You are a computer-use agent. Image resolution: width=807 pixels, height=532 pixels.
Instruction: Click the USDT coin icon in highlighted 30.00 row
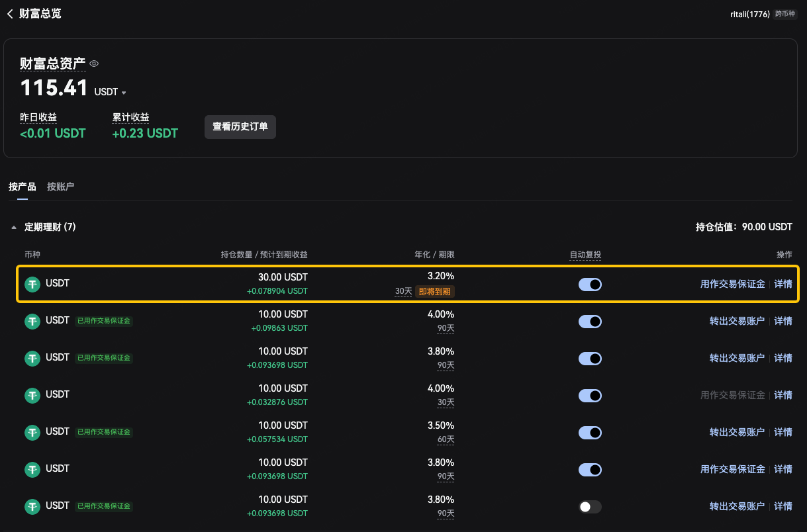click(x=32, y=284)
